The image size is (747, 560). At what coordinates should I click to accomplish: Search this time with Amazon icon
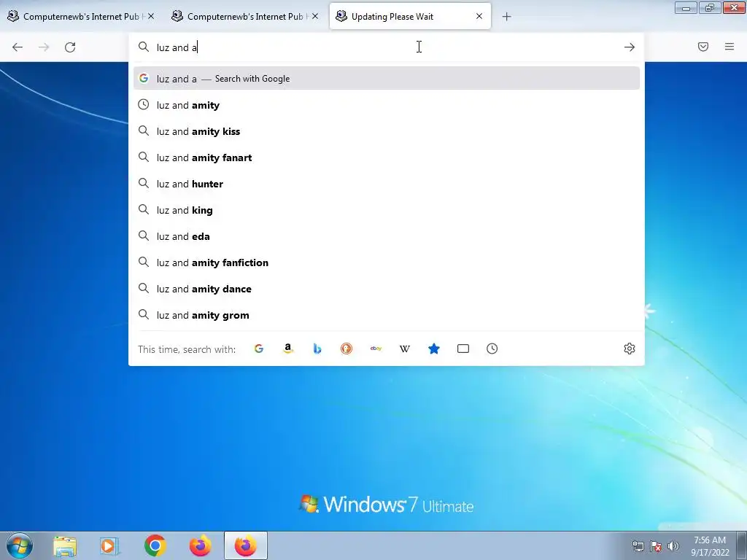click(287, 349)
